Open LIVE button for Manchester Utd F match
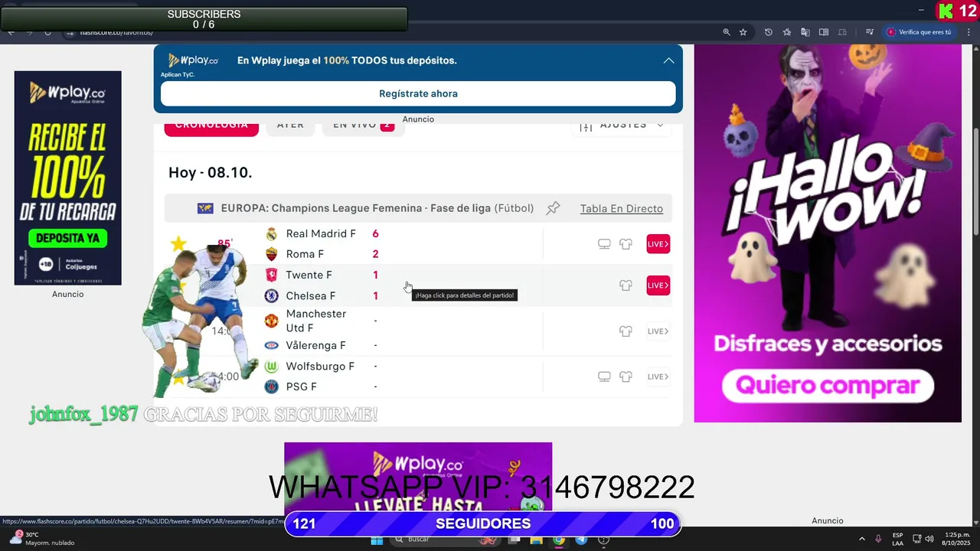This screenshot has height=551, width=980. click(x=658, y=331)
